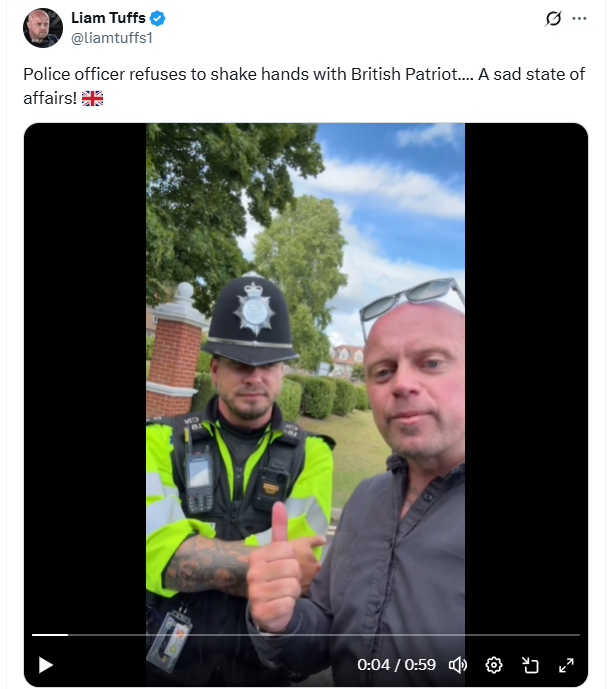Screen dimensions: 609x689
Task: Mute the video with the speaker icon
Action: click(x=458, y=665)
